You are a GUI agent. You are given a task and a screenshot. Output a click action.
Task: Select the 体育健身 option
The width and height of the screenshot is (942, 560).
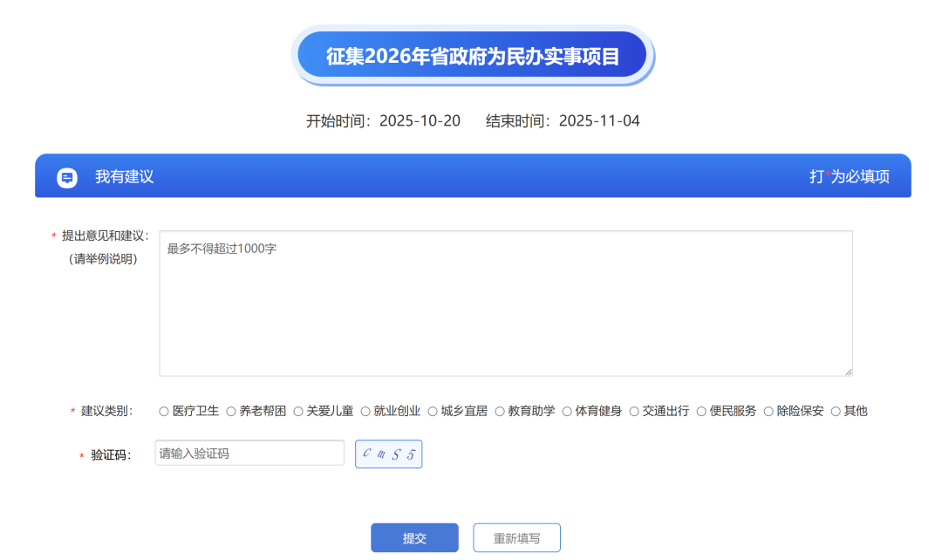coord(567,412)
